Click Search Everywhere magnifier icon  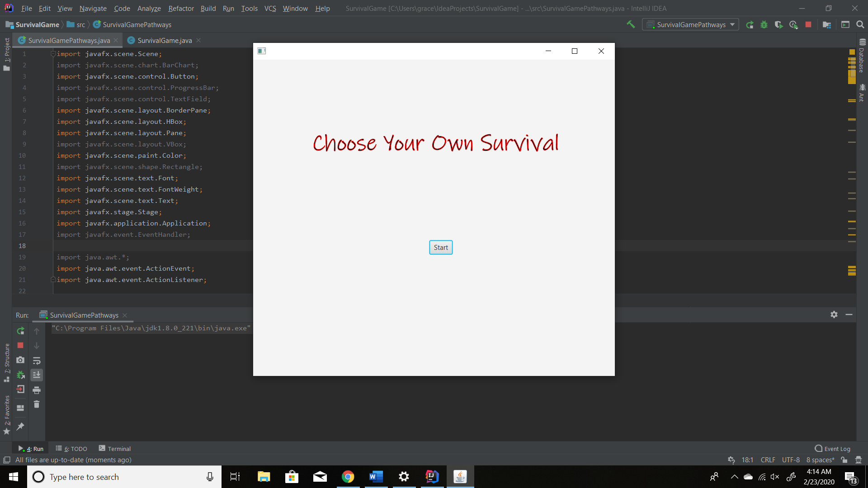(860, 25)
